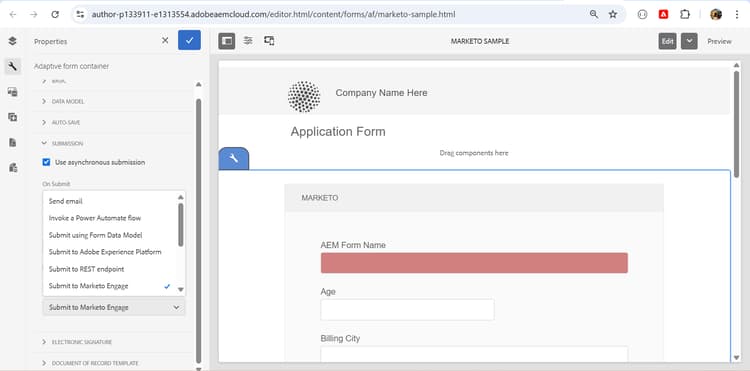Open the bottom clipboard icon in side rail
750x371 pixels.
[13, 167]
